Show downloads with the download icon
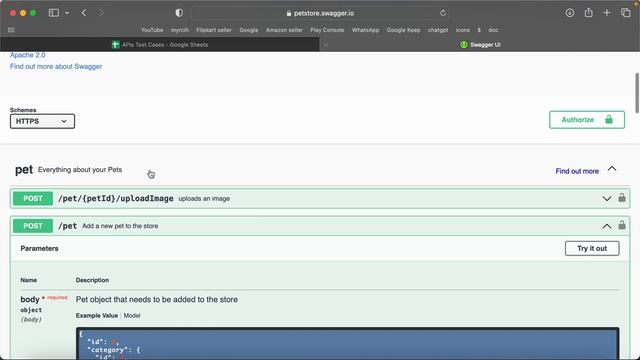Screen dimensions: 640x360 [570, 13]
